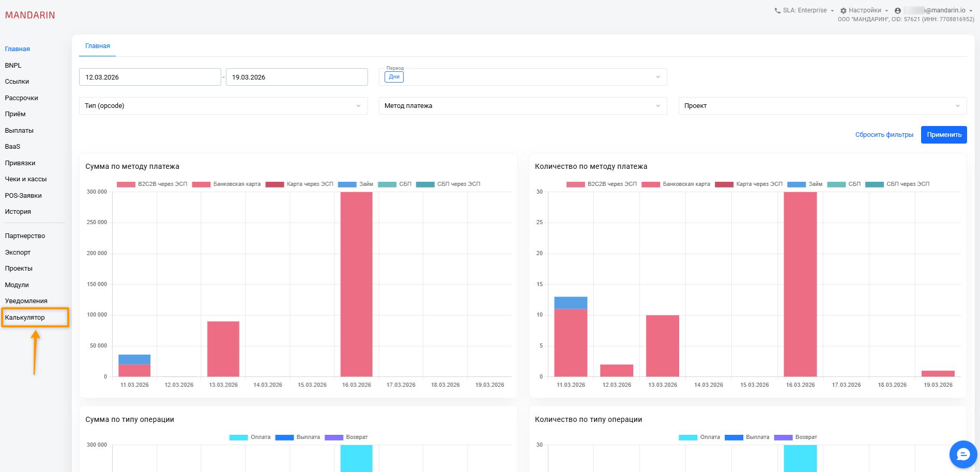The height and width of the screenshot is (472, 980).
Task: Go to Выплаты in the sidebar
Action: point(19,131)
